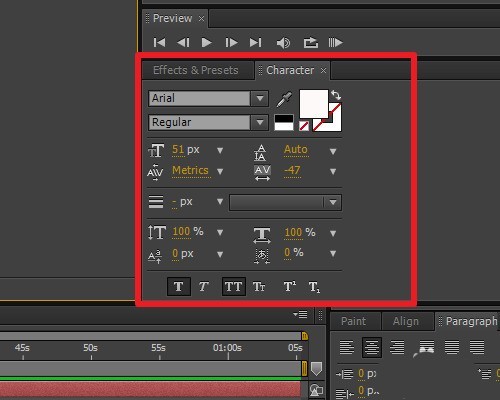This screenshot has height=400, width=500.
Task: Click the white fill color swatch
Action: tap(314, 104)
